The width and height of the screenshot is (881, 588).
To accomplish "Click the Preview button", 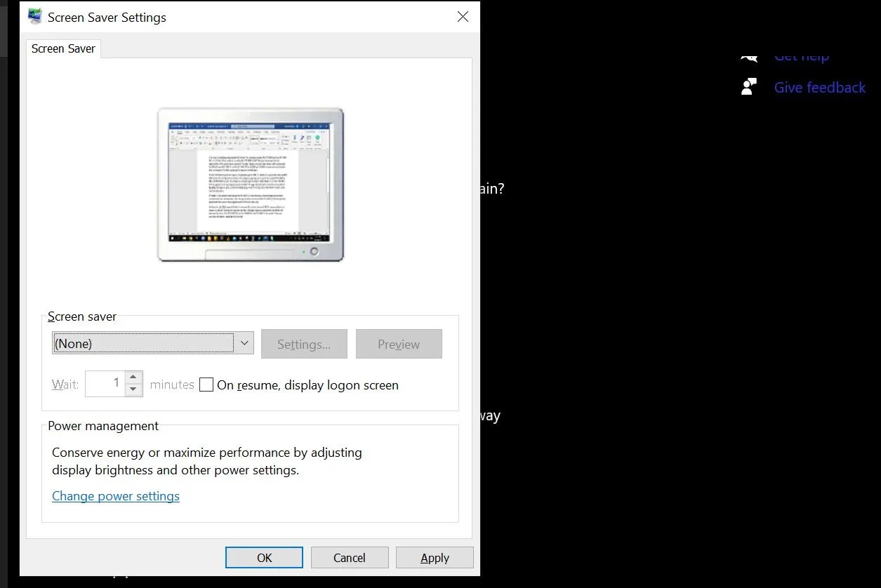I will tap(398, 344).
